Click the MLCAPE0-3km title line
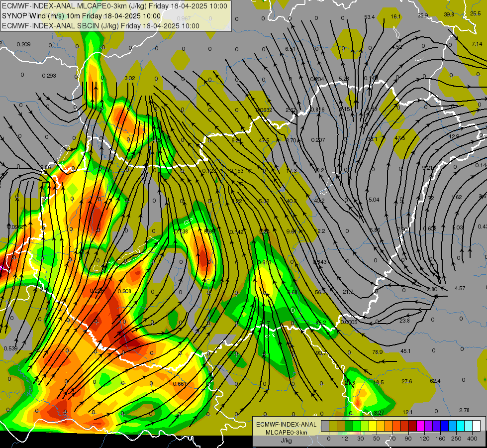The image size is (487, 448). [114, 6]
